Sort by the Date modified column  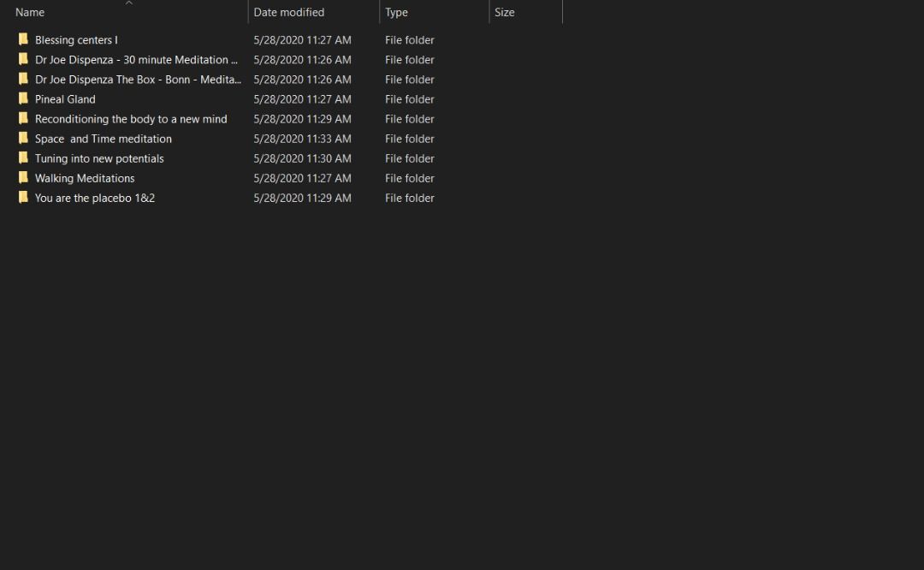[x=289, y=13]
